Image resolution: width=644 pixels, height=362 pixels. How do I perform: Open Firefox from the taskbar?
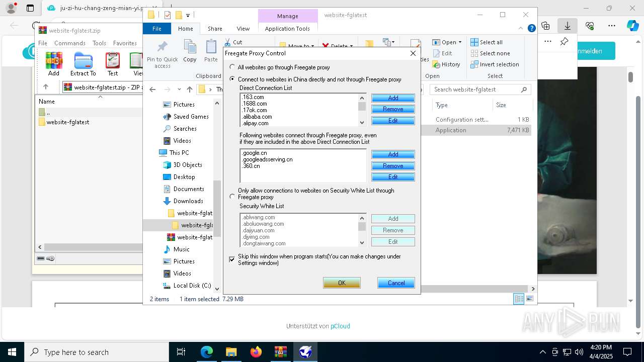click(256, 352)
